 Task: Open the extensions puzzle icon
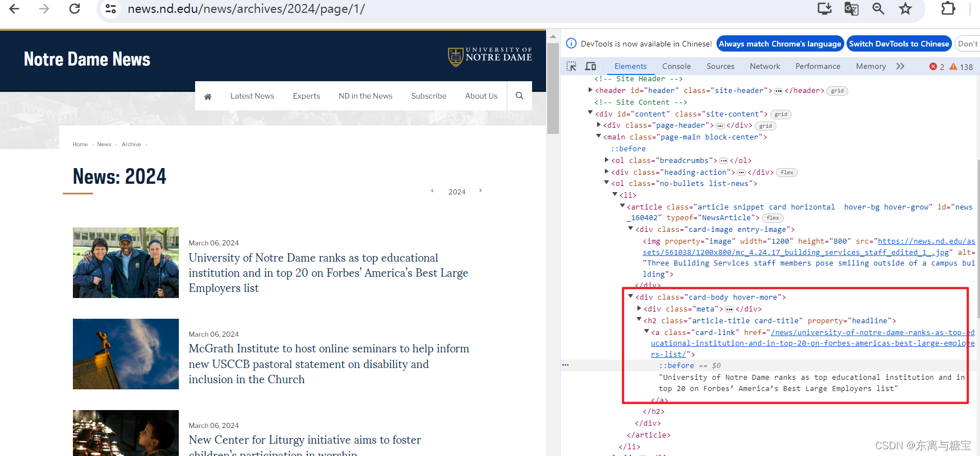948,8
